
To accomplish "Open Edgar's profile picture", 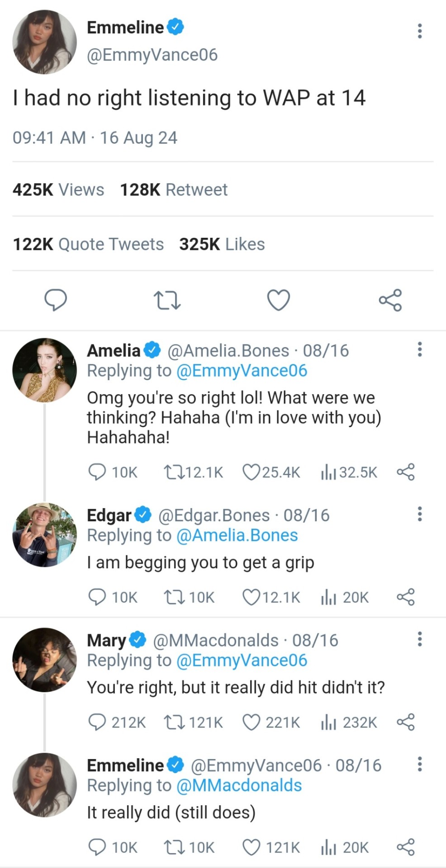I will 44,535.
